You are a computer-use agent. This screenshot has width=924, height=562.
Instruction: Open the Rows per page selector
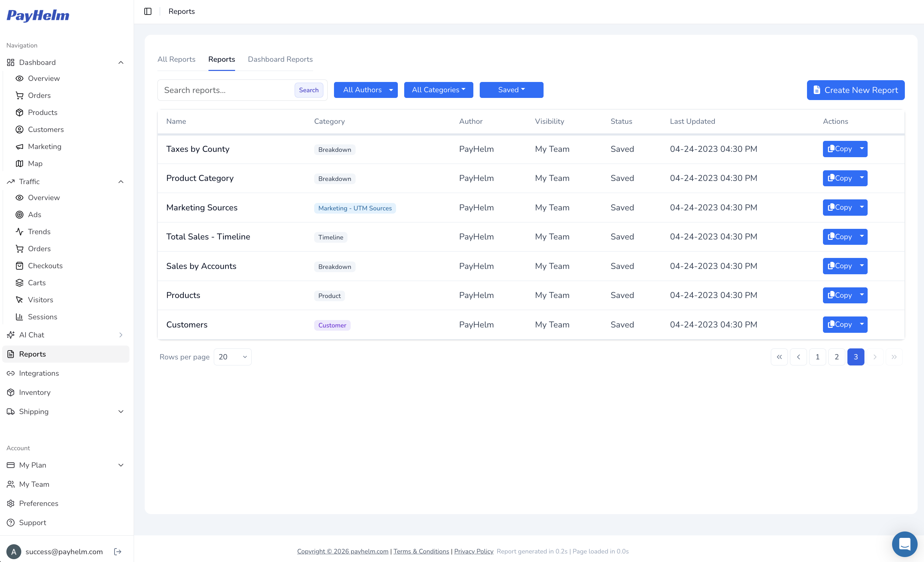pos(233,357)
